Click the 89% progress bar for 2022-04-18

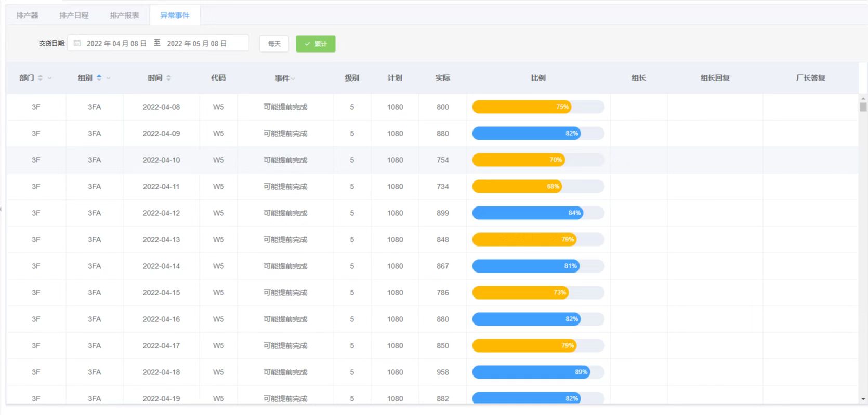click(x=537, y=372)
